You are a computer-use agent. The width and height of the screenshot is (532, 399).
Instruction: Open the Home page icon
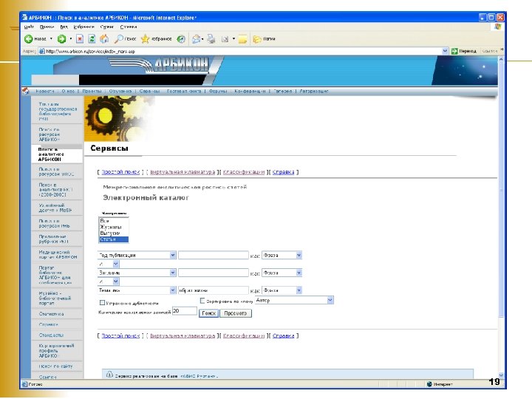coord(104,39)
